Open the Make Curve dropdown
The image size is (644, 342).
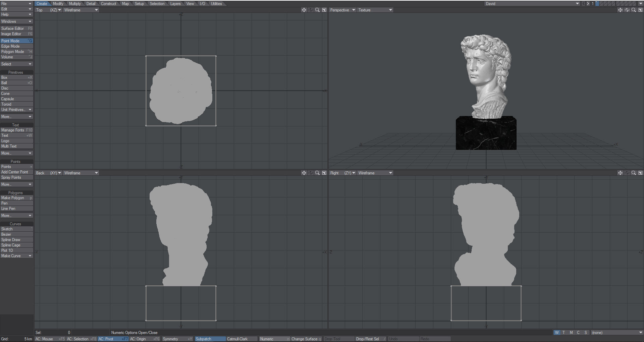pos(16,256)
